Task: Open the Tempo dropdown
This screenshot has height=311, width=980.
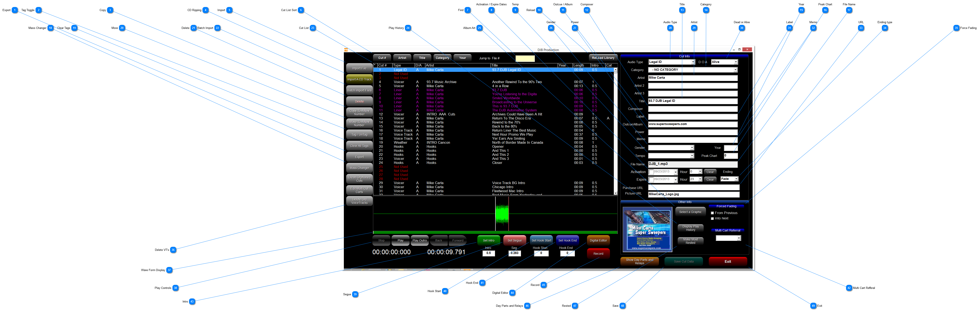Action: click(x=692, y=156)
